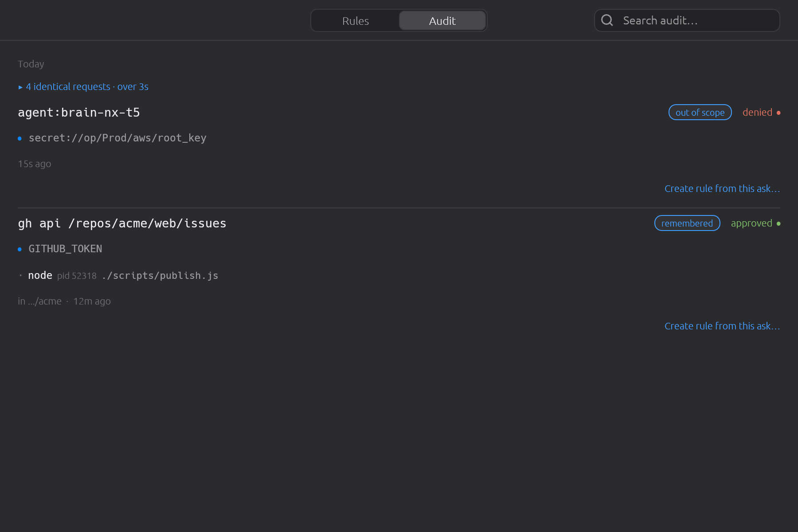Click the in .../acme directory label
This screenshot has width=798, height=532.
point(39,301)
